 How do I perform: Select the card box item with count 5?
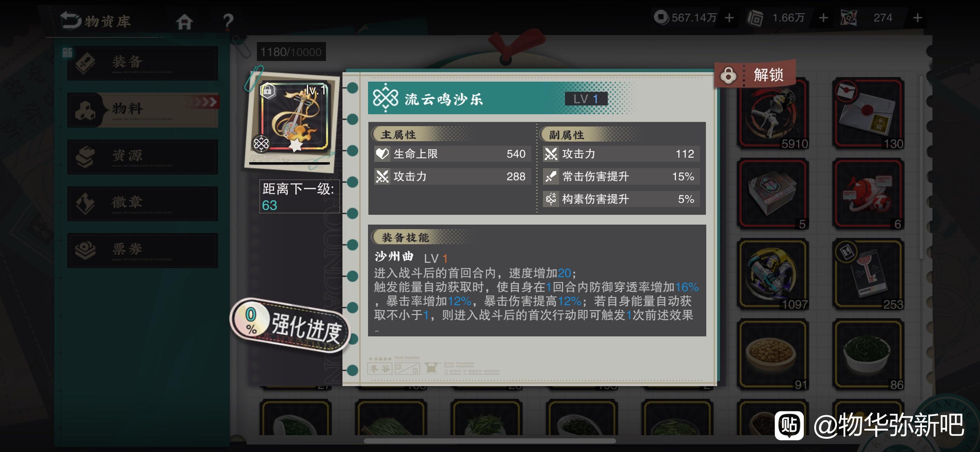pyautogui.click(x=773, y=194)
